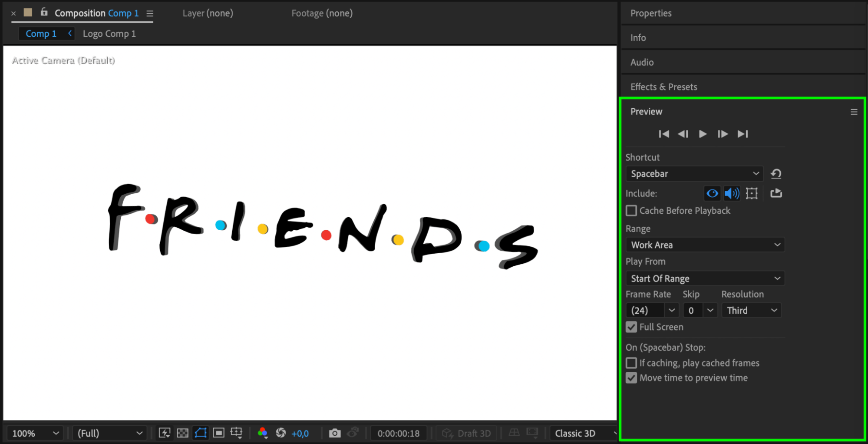Jump to the last frame in Preview
The width and height of the screenshot is (868, 444).
coord(743,134)
